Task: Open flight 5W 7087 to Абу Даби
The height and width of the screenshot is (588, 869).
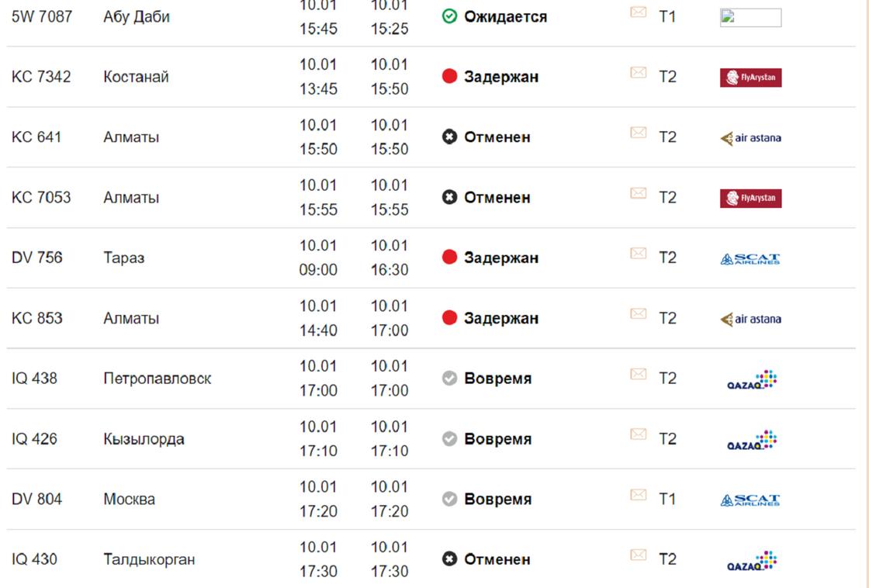Action: click(42, 16)
